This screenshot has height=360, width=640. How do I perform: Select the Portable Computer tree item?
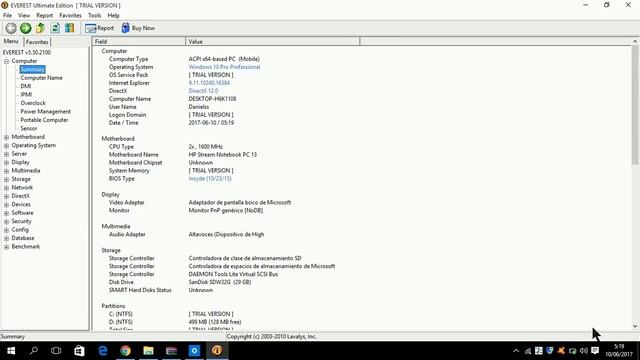pos(44,120)
